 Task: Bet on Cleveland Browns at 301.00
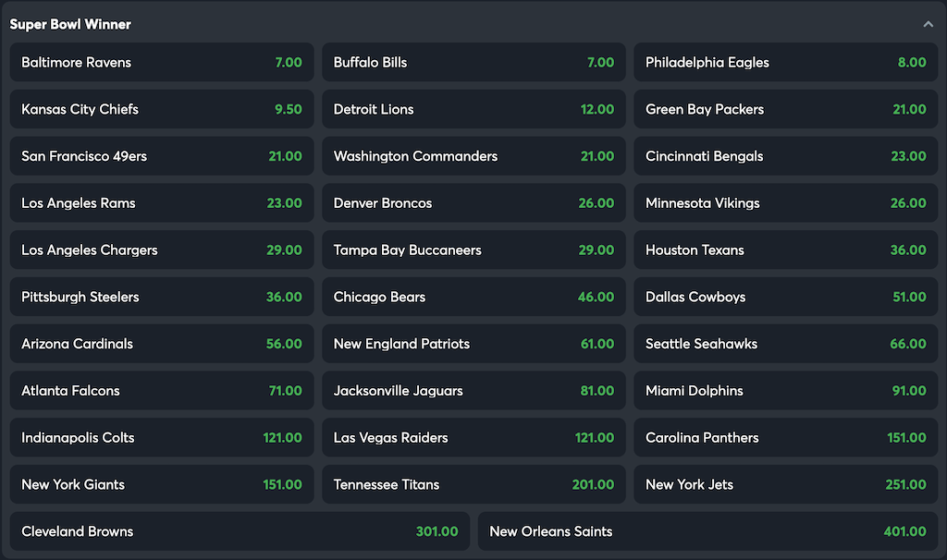pos(237,531)
